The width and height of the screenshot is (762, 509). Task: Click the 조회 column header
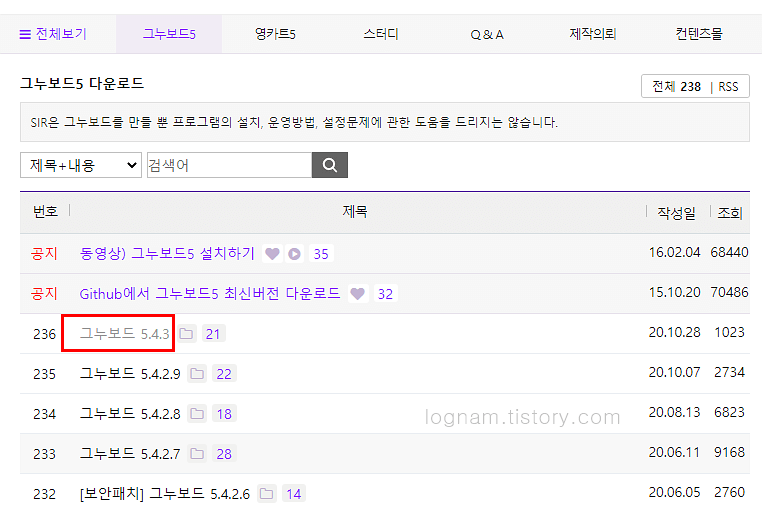click(730, 212)
